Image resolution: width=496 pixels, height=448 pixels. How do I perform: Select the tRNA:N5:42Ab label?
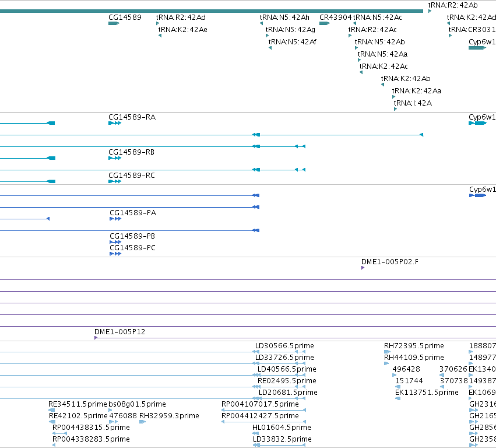[379, 42]
